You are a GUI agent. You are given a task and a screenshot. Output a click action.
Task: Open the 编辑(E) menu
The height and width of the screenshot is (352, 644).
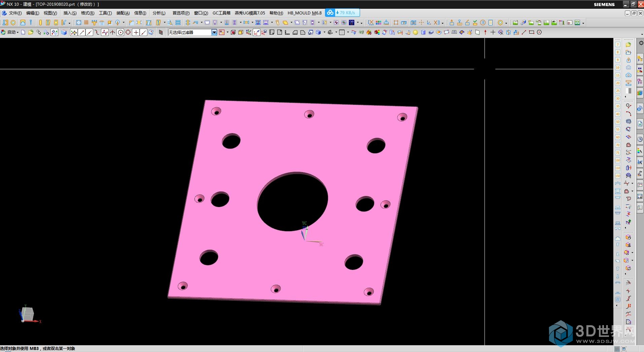[x=33, y=13]
